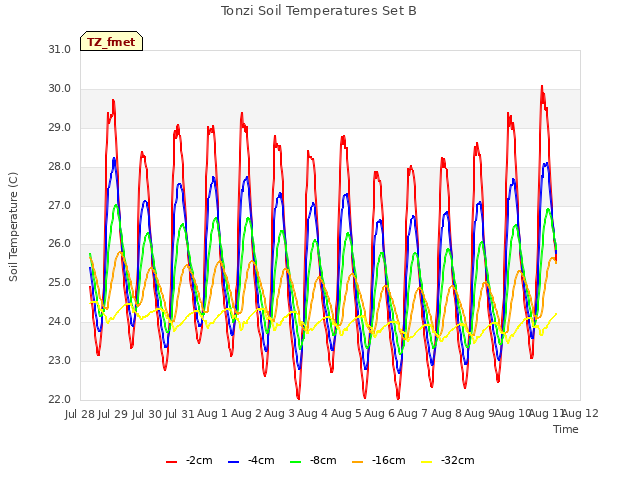Click the 28.0 y-axis tick value
640x480 pixels.
click(60, 167)
